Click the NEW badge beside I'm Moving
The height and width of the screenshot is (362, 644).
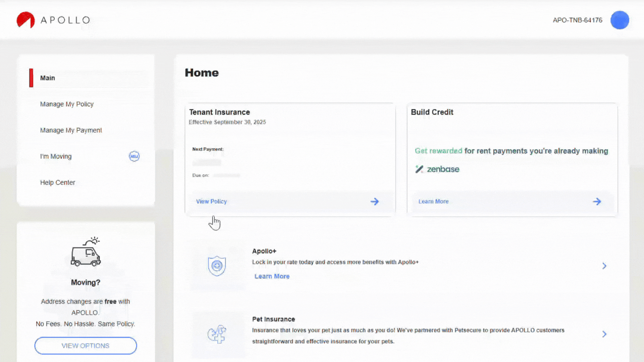[134, 156]
